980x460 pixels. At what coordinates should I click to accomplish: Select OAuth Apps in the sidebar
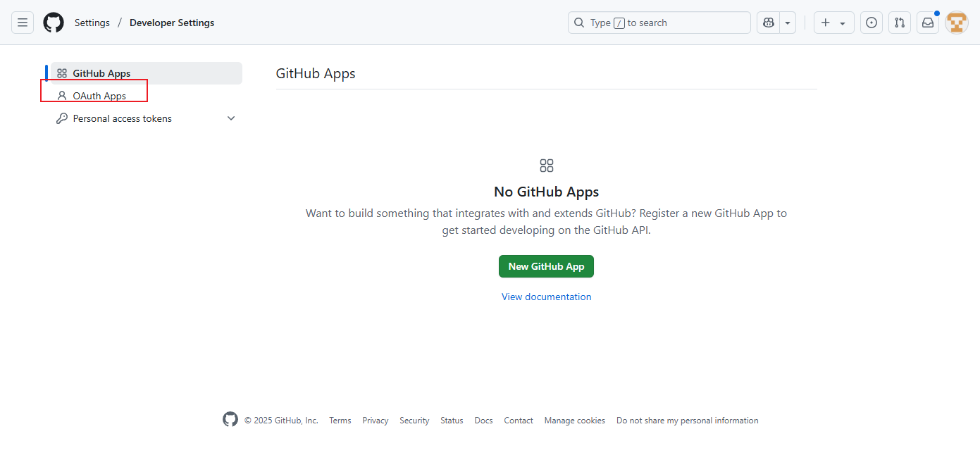pos(99,96)
